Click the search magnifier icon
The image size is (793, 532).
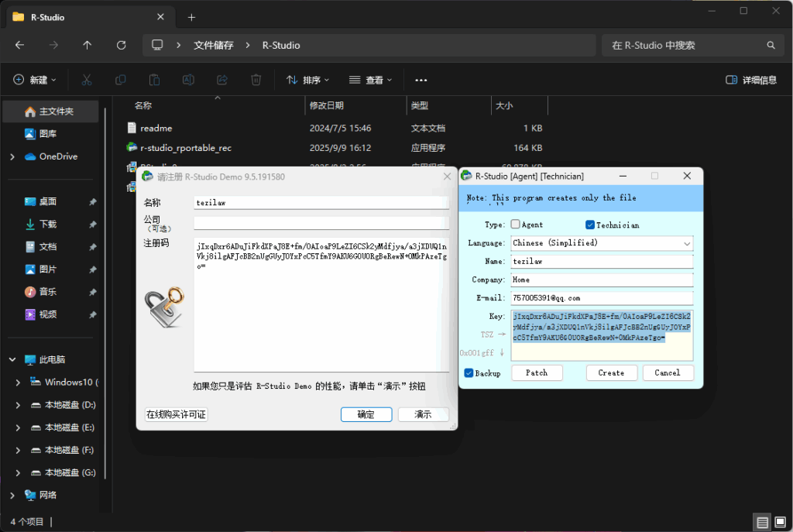[x=771, y=45]
